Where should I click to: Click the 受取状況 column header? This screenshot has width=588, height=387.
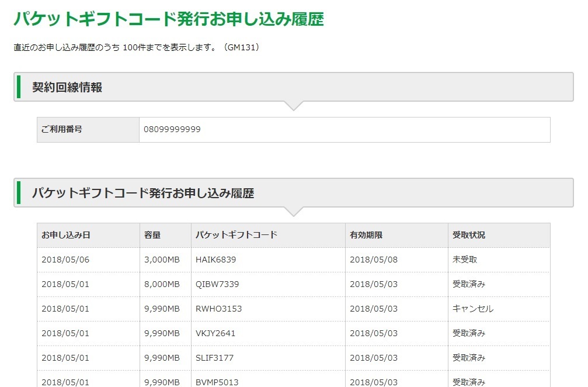click(469, 235)
